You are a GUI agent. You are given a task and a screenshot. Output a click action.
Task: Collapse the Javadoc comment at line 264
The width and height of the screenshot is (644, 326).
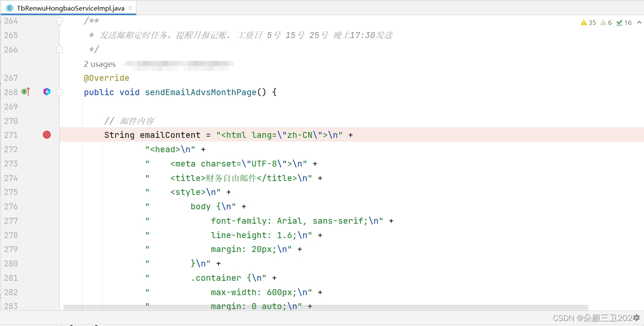60,21
